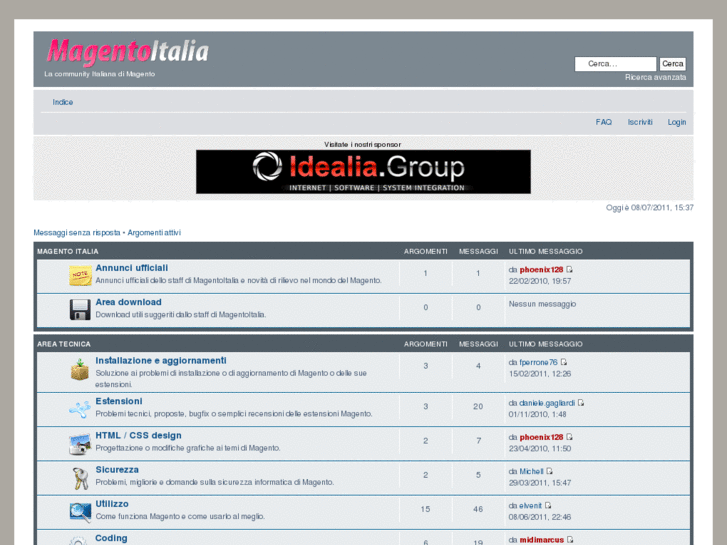The height and width of the screenshot is (545, 727).
Task: Open the MAGENTO ITALIA category header
Action: (68, 251)
